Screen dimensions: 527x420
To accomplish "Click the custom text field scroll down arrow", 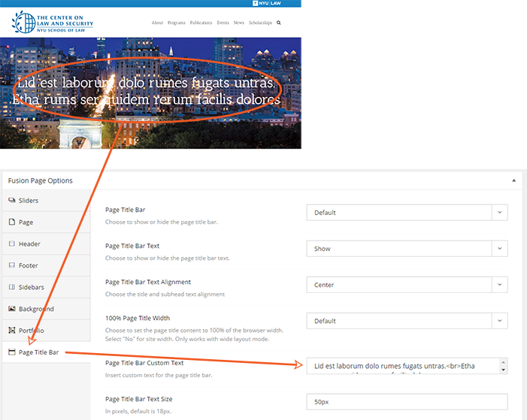I will (x=503, y=370).
